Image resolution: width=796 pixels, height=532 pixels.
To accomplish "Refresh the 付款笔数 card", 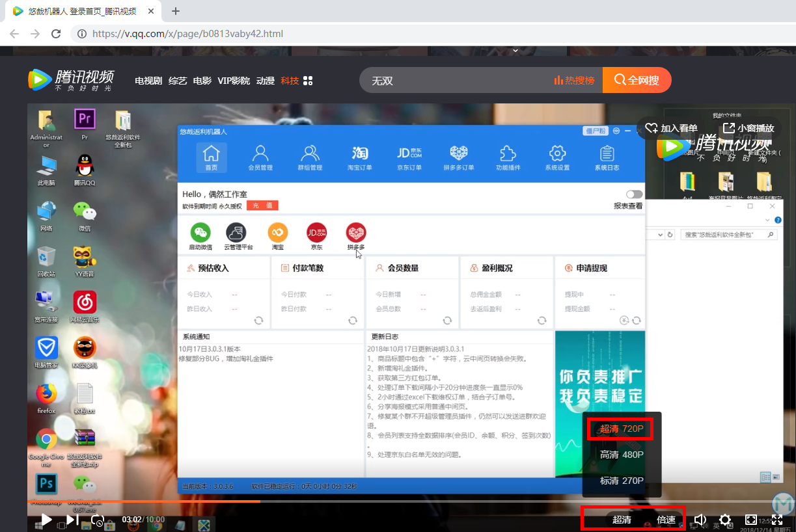I will pos(353,321).
